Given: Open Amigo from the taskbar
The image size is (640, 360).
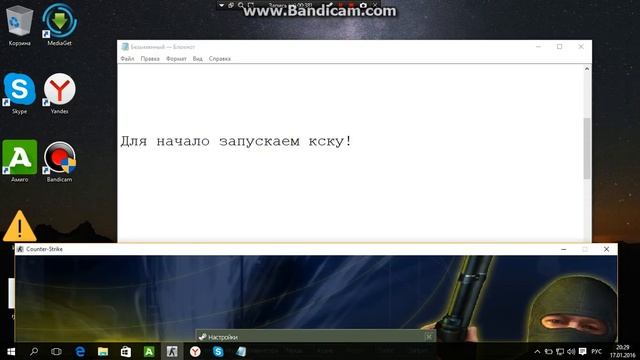Looking at the screenshot, I should pos(149,351).
